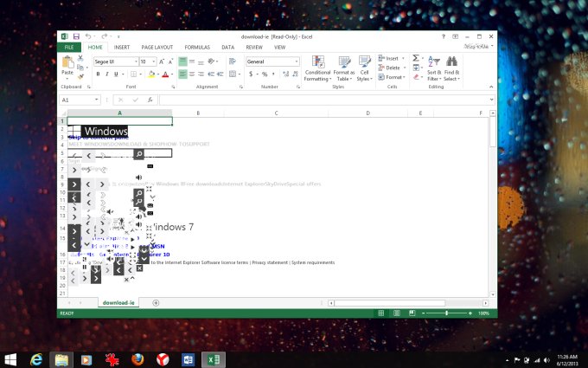Toggle Top Align in Alignment group

pos(182,61)
